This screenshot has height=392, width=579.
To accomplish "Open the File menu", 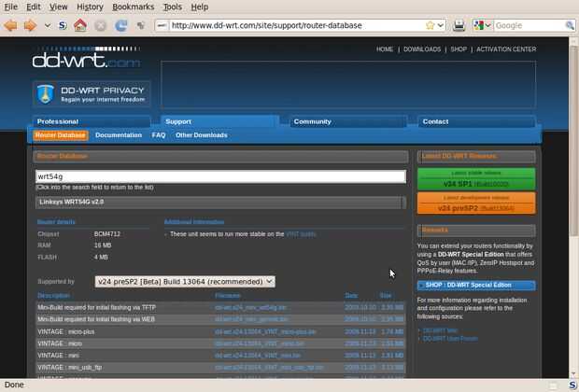I will pos(11,7).
